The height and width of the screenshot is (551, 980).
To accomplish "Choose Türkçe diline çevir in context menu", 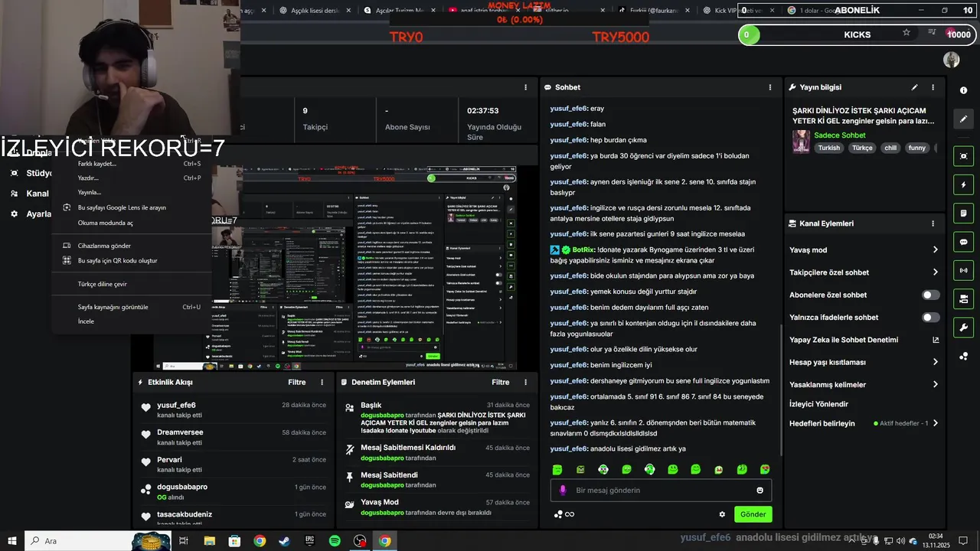I will [x=132, y=284].
